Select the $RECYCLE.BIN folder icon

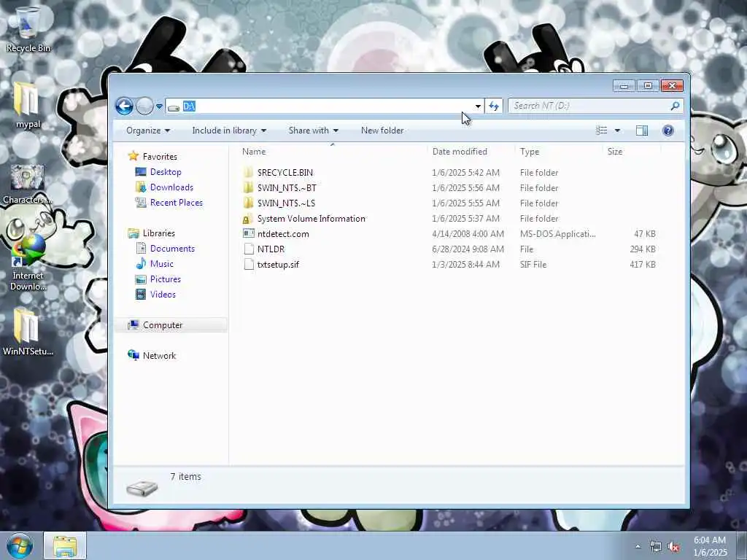click(248, 172)
